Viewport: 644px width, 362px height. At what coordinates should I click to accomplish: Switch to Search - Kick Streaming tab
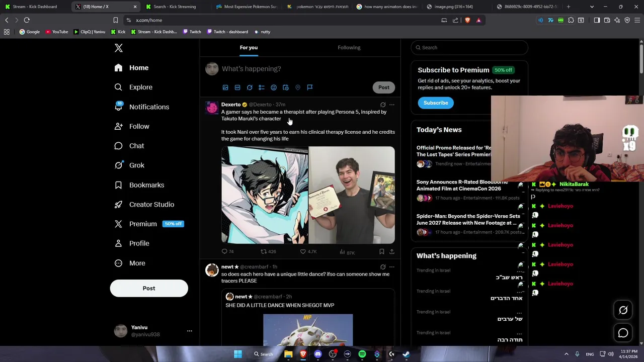click(175, 7)
